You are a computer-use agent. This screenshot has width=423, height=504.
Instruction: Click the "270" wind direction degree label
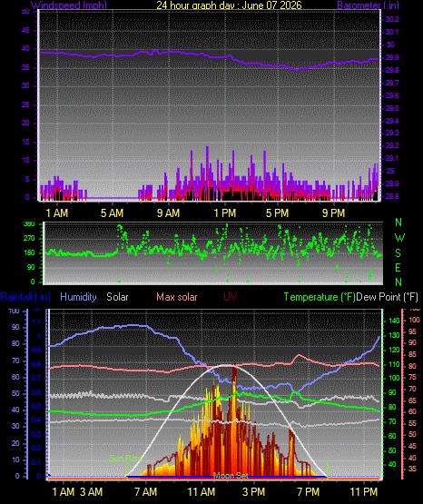[29, 239]
